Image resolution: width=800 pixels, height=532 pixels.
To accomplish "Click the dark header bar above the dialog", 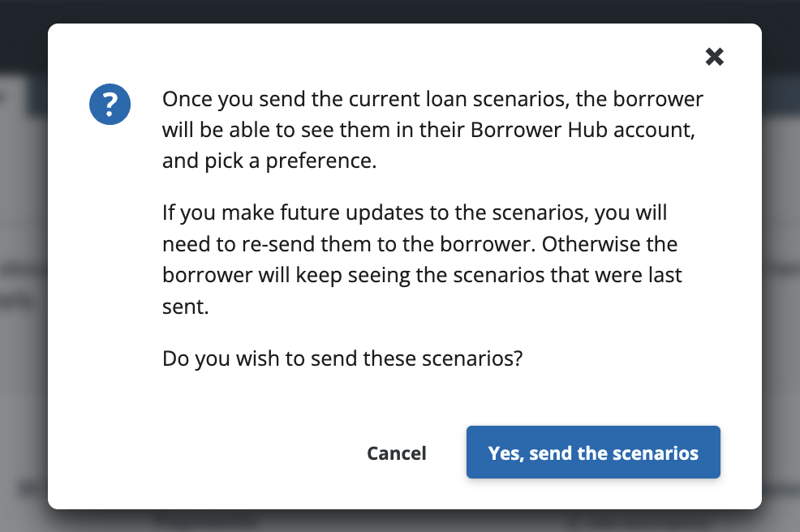I will click(x=400, y=10).
